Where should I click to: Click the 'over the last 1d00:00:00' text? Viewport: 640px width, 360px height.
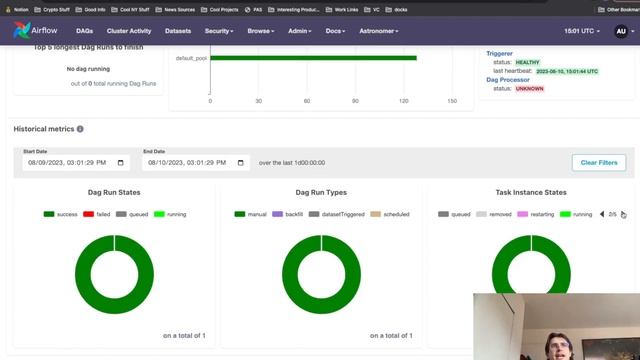click(292, 162)
